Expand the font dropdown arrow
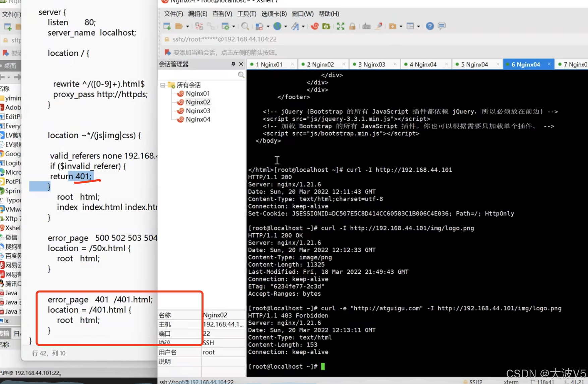Screen dimensions: 588x384 (303, 26)
